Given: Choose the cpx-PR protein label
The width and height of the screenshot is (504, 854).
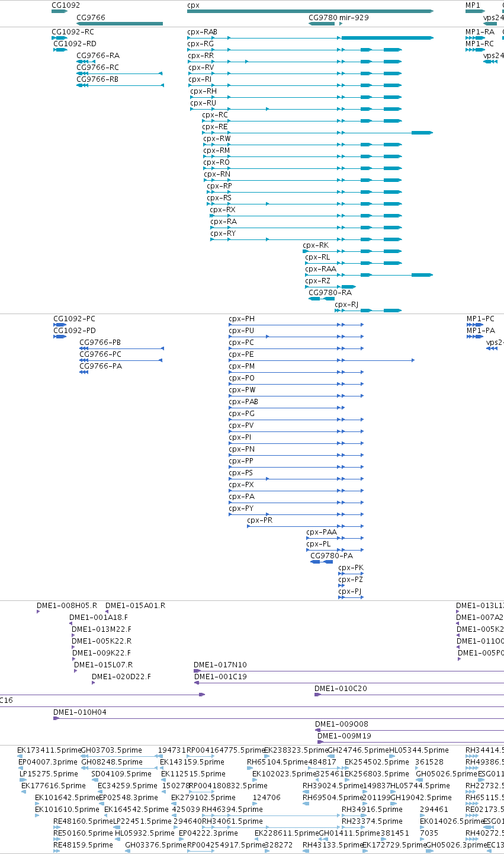Looking at the screenshot, I should click(260, 520).
